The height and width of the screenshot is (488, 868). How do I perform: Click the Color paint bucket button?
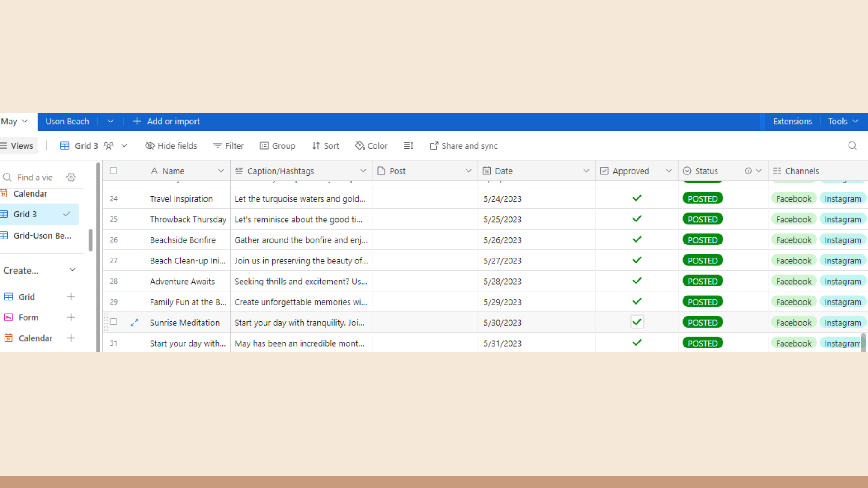[371, 145]
